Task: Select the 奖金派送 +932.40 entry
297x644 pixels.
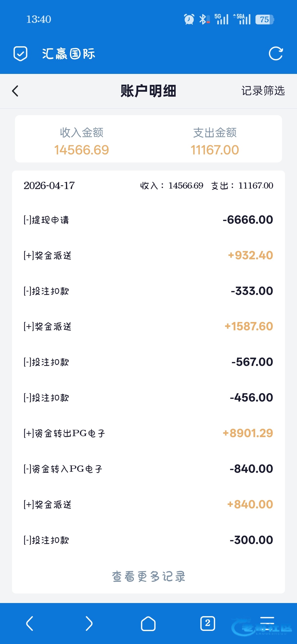Action: coord(148,255)
